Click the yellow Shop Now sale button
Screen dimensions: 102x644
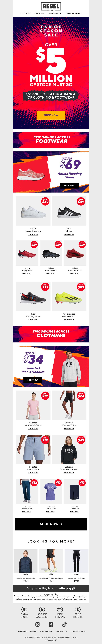coord(51,115)
